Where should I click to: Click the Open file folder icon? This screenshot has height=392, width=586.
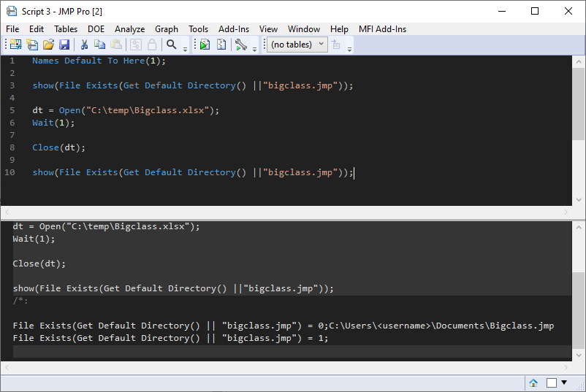pyautogui.click(x=48, y=45)
